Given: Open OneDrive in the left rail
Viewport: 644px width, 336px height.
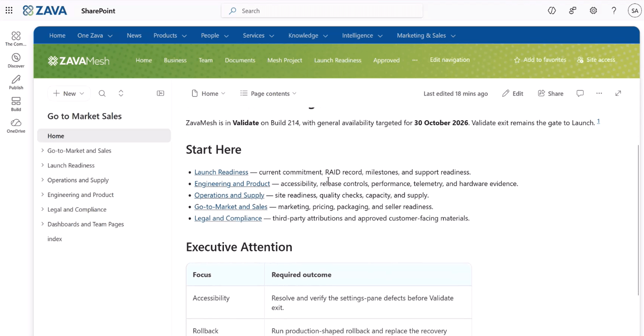Looking at the screenshot, I should tap(16, 126).
